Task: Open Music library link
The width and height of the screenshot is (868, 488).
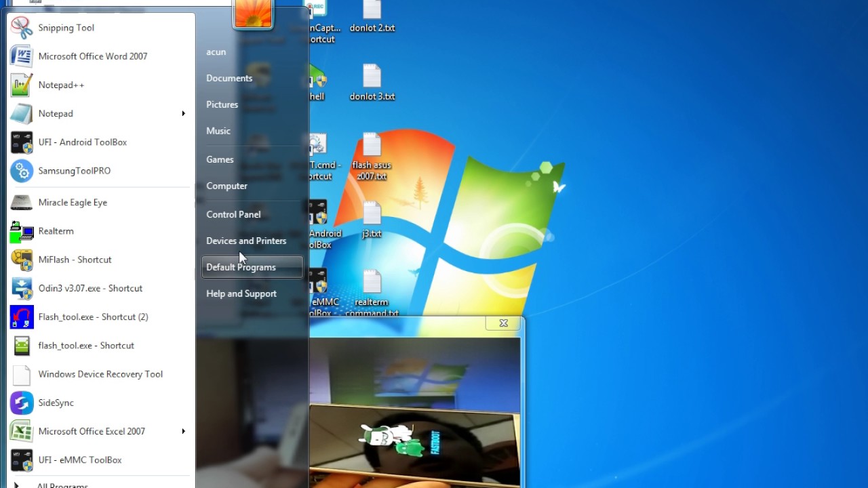Action: 218,131
